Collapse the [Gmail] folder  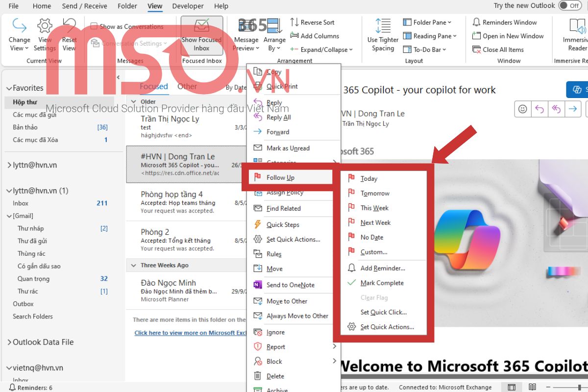click(x=9, y=216)
